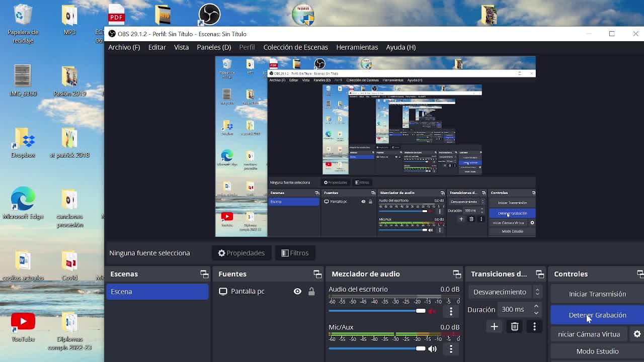The width and height of the screenshot is (644, 362).
Task: Open virtual camera settings gear
Action: click(637, 334)
